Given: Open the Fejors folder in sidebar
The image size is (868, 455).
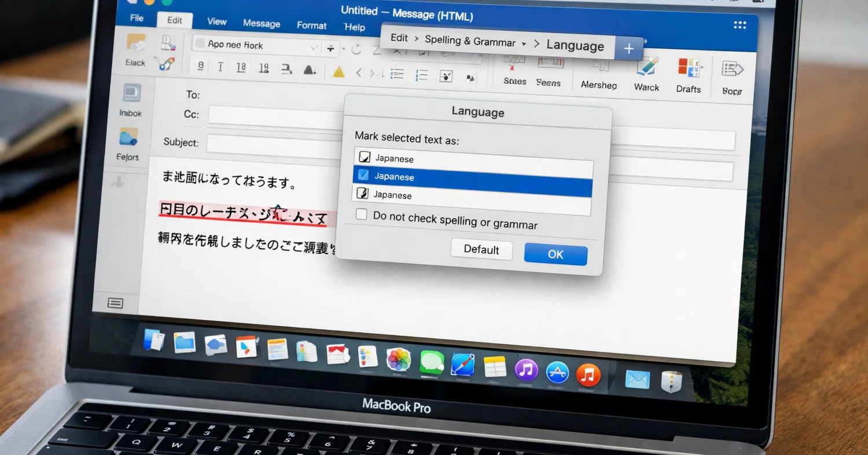Looking at the screenshot, I should (128, 144).
